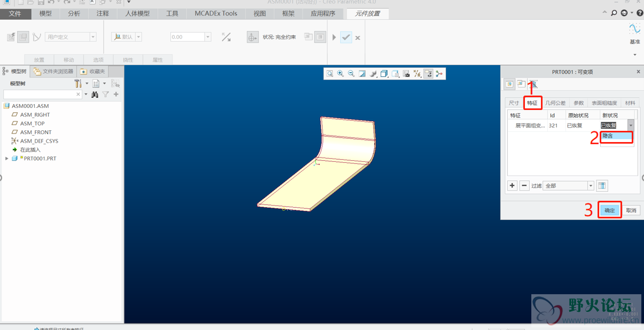This screenshot has height=330, width=644.
Task: Click the binoculars find icon in model tree
Action: tap(95, 95)
